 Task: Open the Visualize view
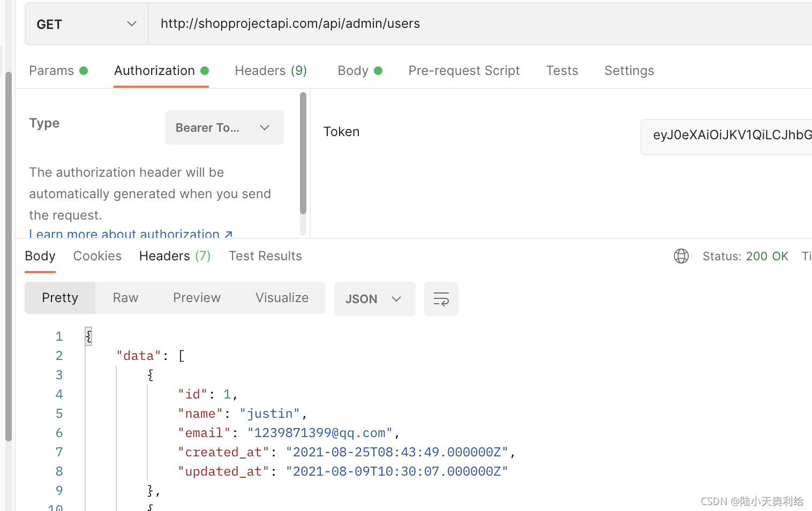[x=282, y=298]
